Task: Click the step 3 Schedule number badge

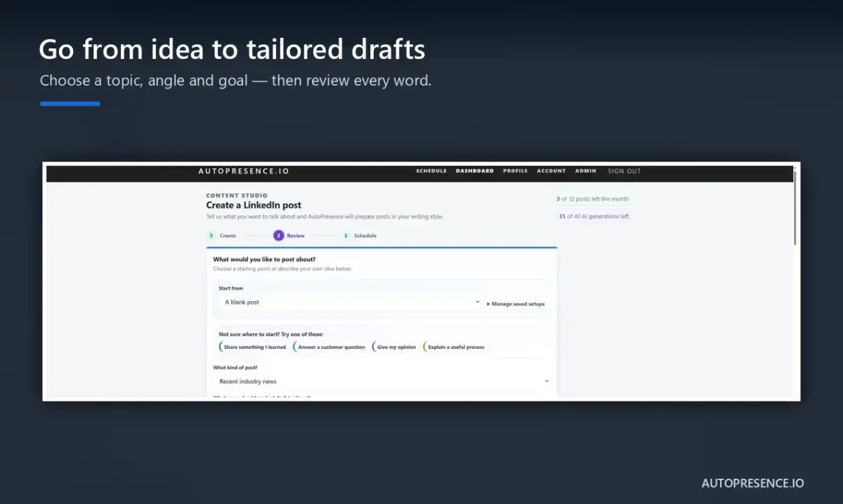Action: [x=345, y=236]
